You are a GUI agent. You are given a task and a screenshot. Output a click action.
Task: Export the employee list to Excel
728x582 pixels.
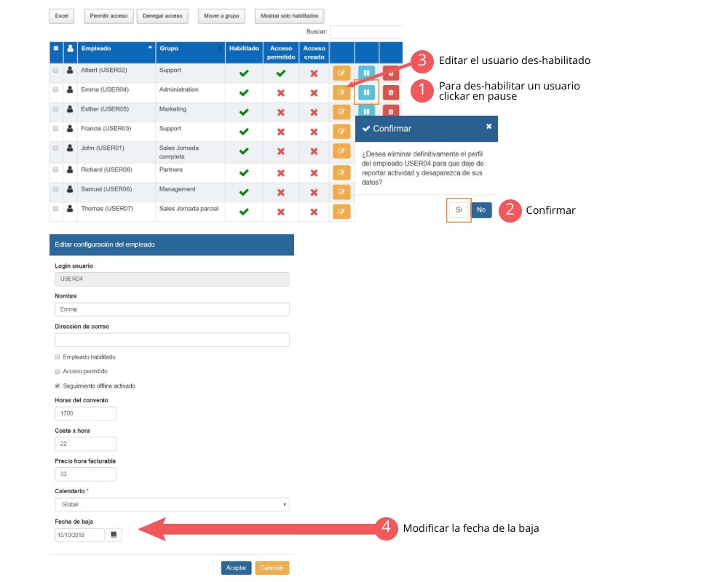(x=61, y=15)
